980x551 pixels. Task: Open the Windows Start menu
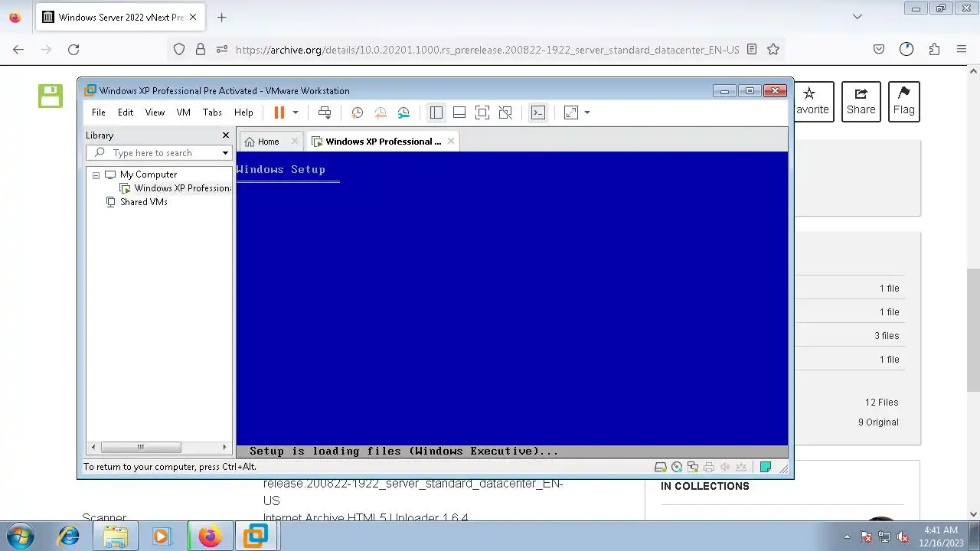point(20,536)
